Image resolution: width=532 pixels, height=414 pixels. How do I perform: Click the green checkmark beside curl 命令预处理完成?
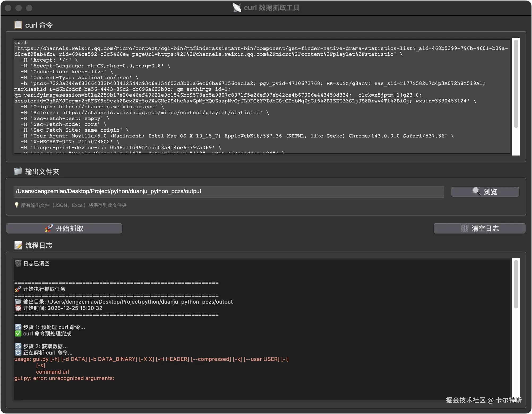click(x=18, y=334)
